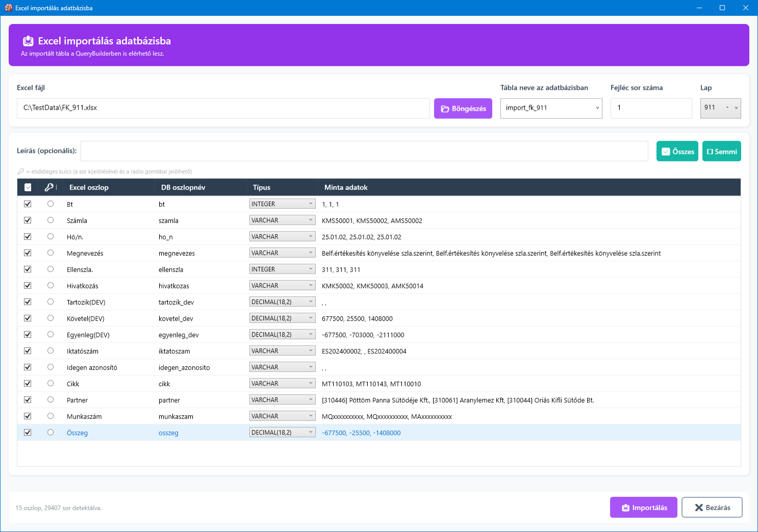758x532 pixels.
Task: Click the primary key icon in table header
Action: click(x=49, y=187)
